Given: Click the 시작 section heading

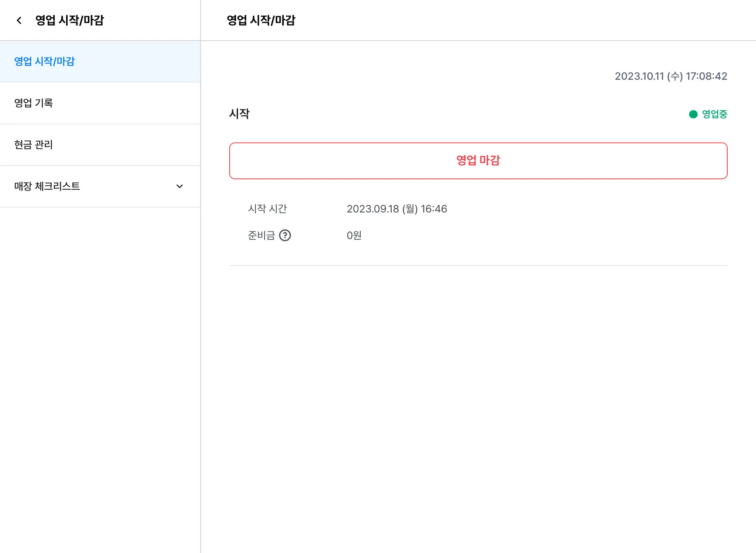Looking at the screenshot, I should pyautogui.click(x=239, y=114).
